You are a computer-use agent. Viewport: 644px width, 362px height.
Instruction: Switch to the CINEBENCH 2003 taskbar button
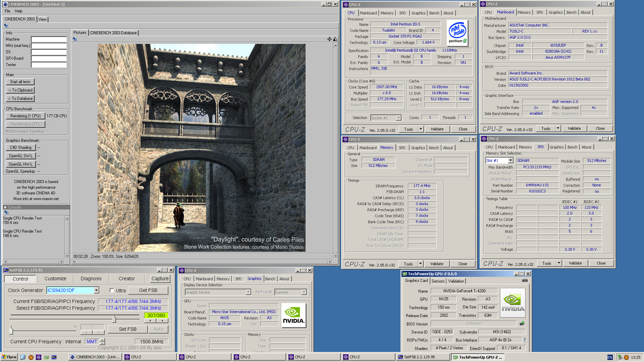(x=95, y=357)
